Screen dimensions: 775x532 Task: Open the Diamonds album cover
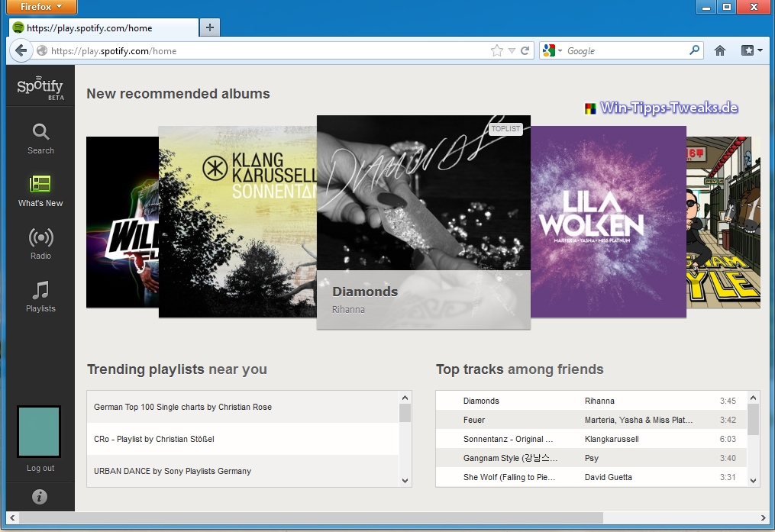[424, 222]
